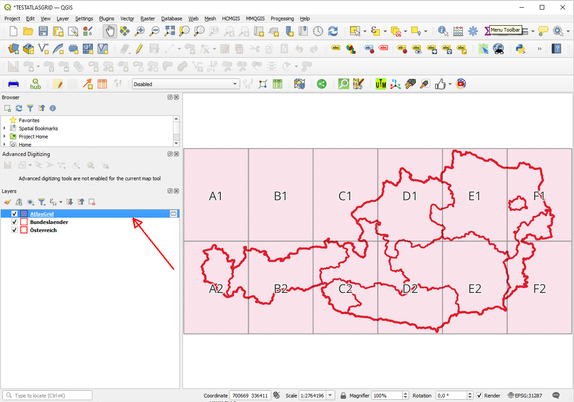This screenshot has width=574, height=402.
Task: Click the Save Project floppy icon
Action: pyautogui.click(x=43, y=31)
